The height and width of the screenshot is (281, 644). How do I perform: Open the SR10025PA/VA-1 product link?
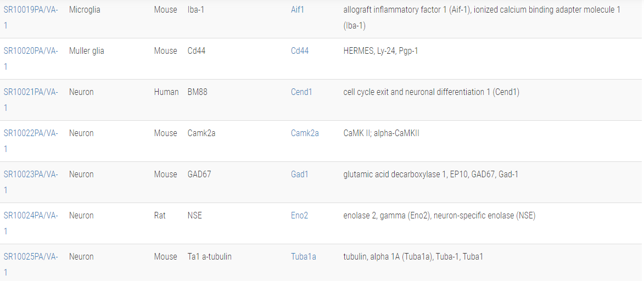point(31,257)
